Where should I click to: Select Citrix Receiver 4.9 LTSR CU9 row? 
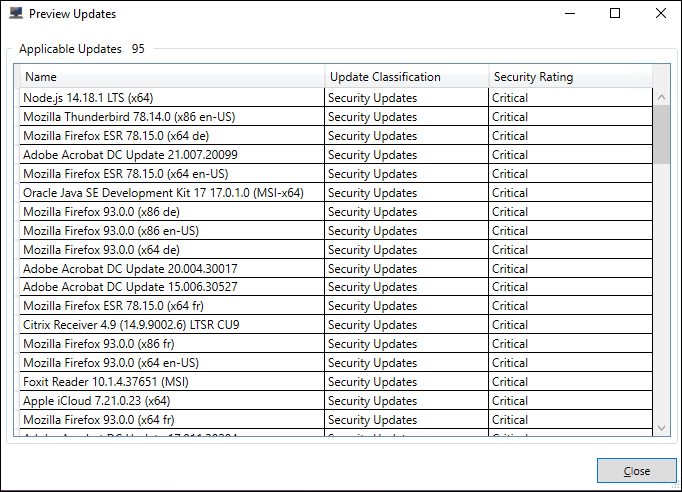tap(172, 325)
